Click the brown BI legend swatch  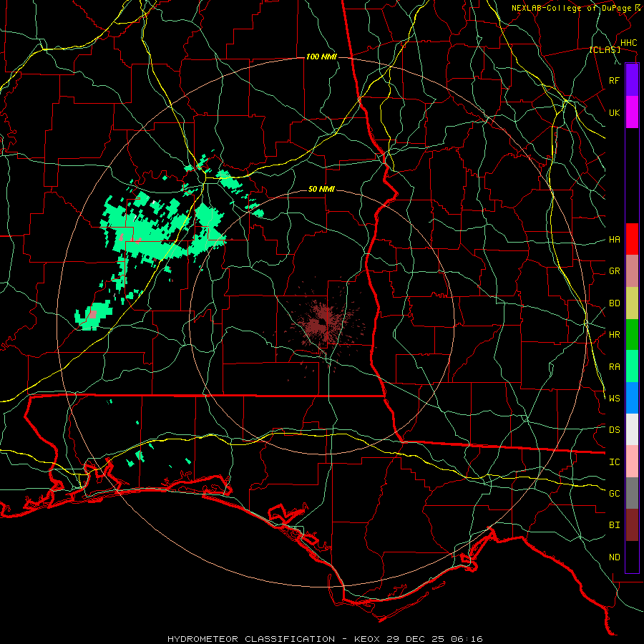coord(632,525)
